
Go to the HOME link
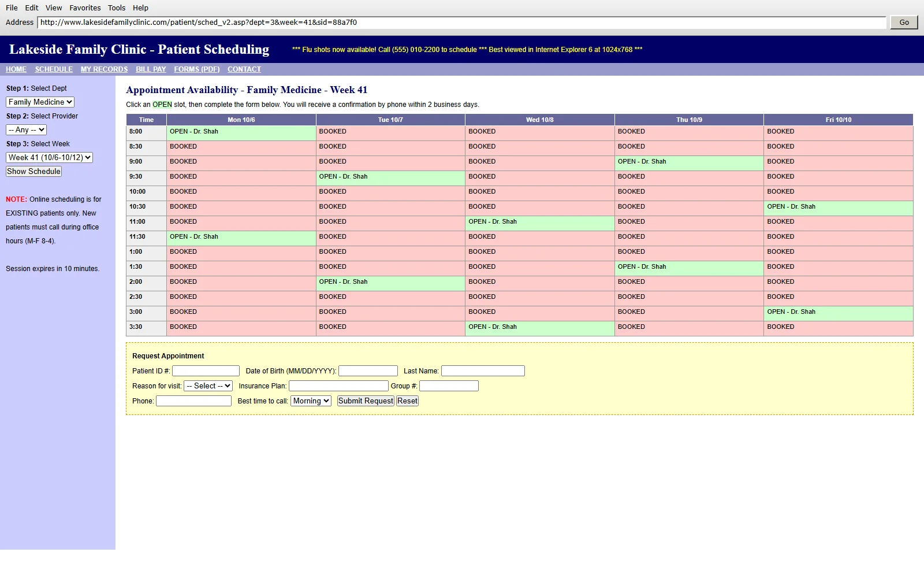coord(16,69)
